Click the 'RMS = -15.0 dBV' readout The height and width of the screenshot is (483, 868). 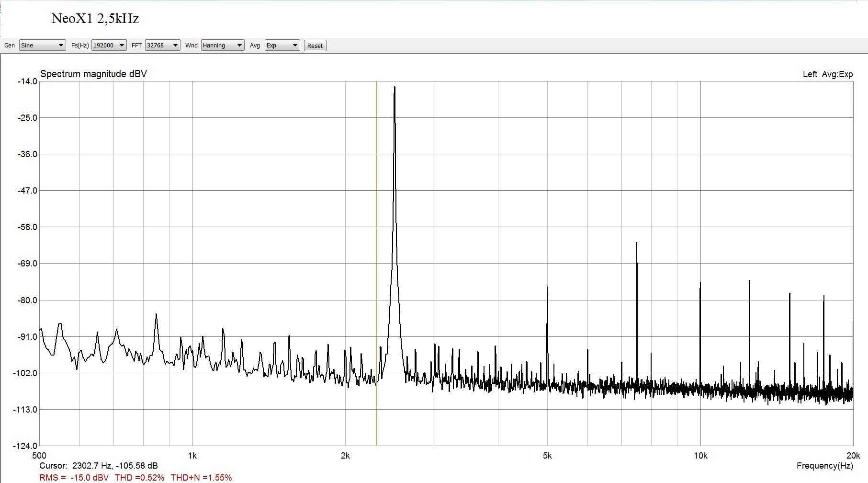click(74, 478)
